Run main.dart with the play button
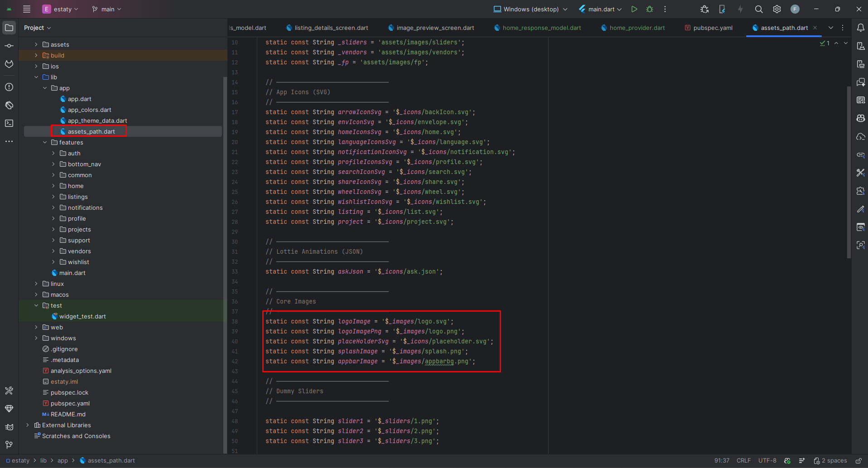 click(634, 9)
